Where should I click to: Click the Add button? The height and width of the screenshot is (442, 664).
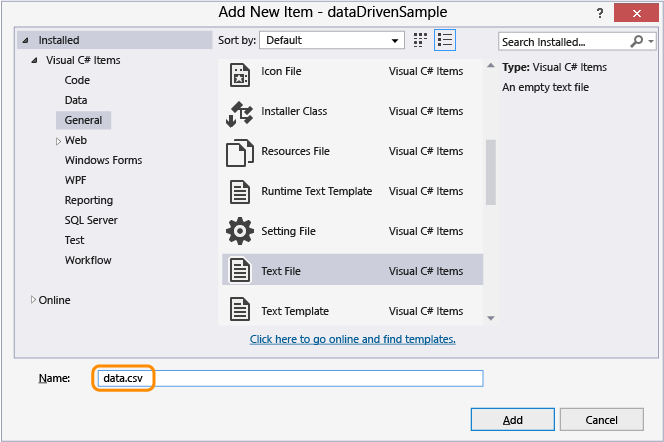point(512,419)
